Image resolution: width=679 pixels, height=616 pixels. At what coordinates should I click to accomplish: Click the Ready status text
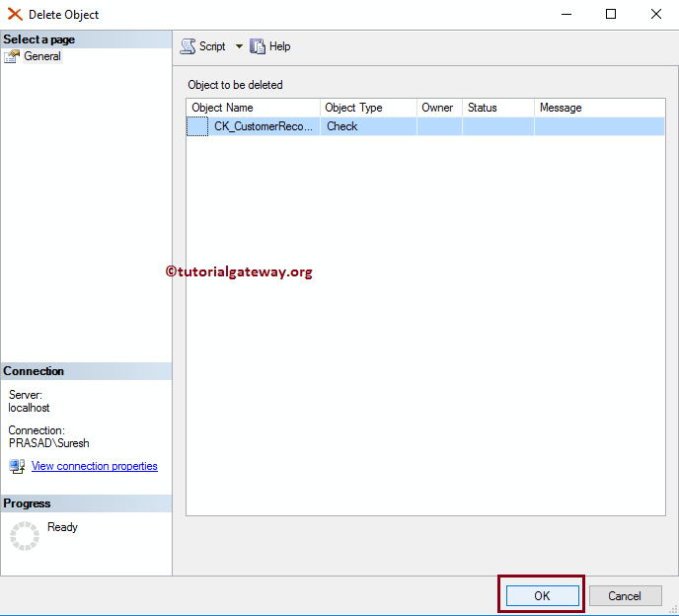tap(62, 527)
